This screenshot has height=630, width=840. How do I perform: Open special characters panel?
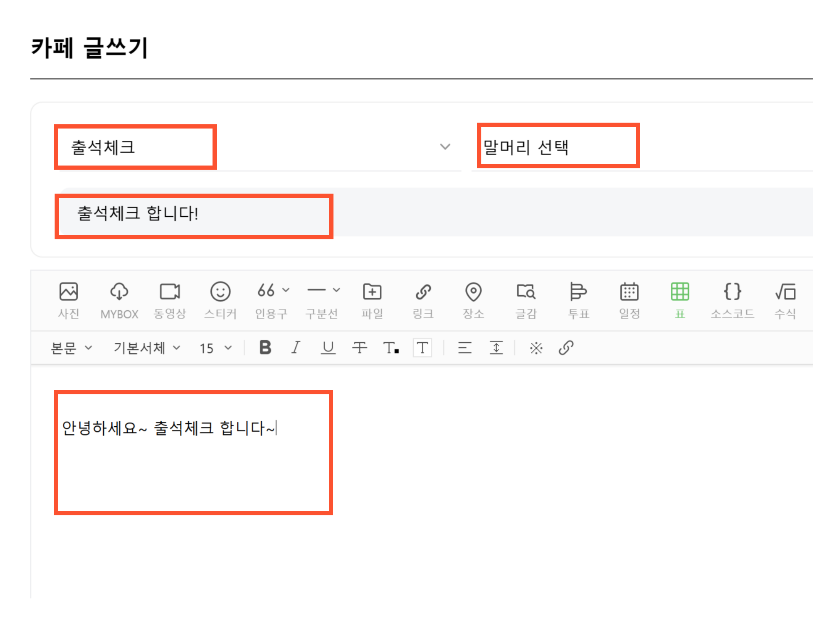(536, 348)
